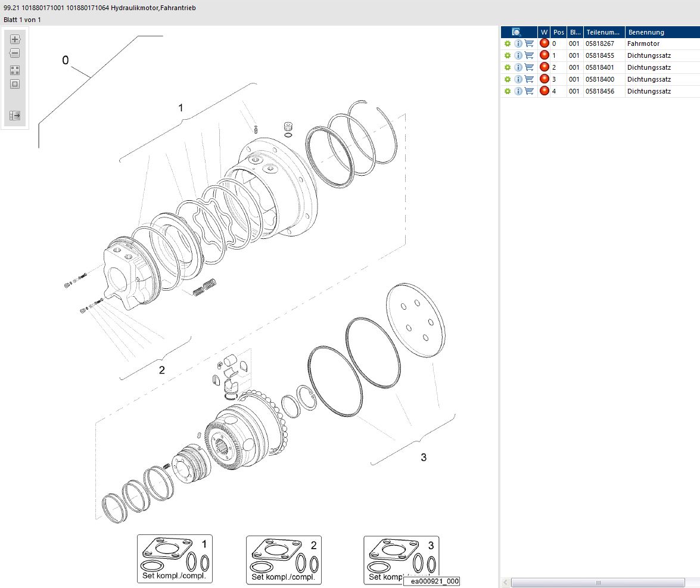
Task: Click the left scrollbar arrow under parts list
Action: pos(505,582)
